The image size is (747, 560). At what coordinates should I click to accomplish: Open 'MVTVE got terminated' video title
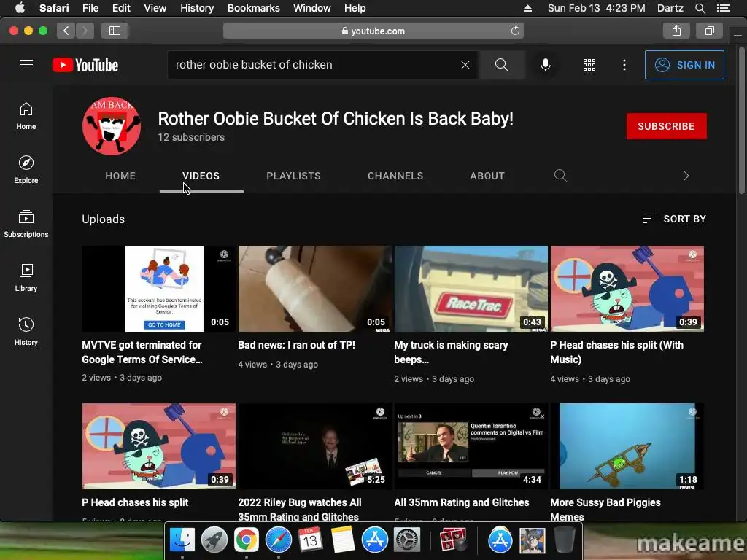coord(142,352)
